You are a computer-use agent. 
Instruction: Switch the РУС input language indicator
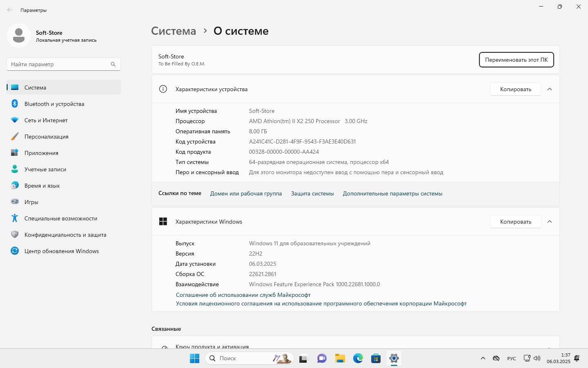[x=511, y=359]
